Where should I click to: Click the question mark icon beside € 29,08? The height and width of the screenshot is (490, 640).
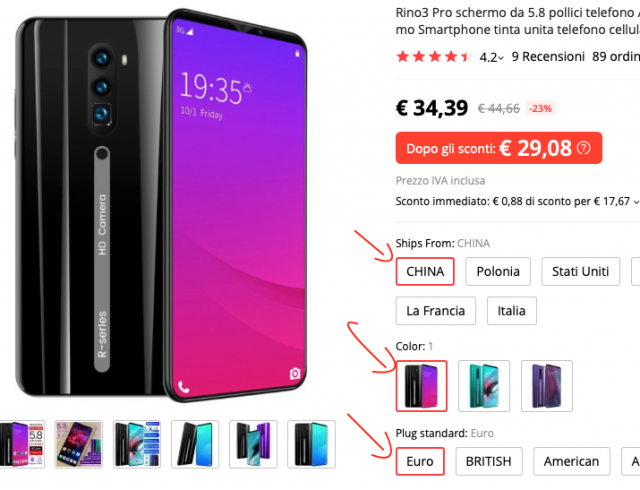point(583,148)
